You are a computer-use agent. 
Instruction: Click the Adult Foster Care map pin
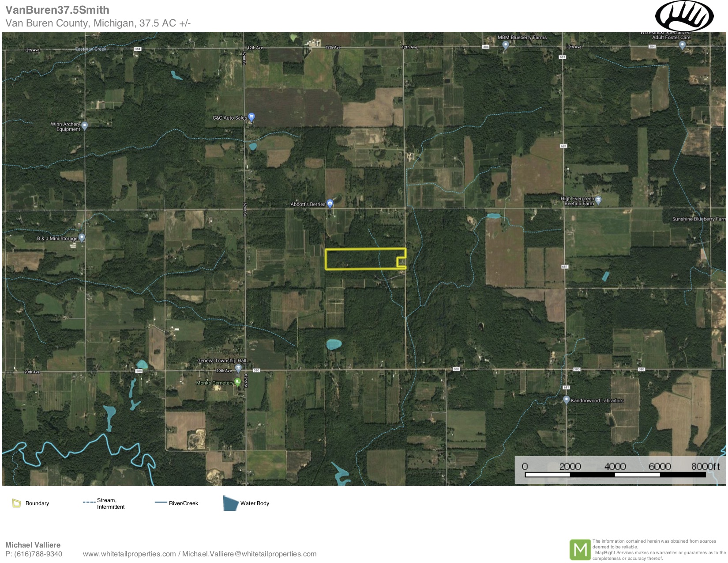click(x=683, y=45)
